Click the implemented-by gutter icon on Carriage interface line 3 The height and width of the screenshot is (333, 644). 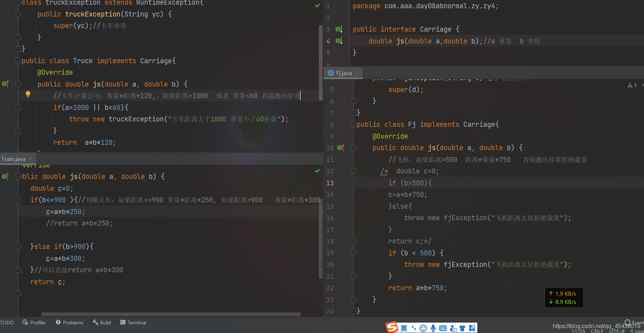point(339,29)
